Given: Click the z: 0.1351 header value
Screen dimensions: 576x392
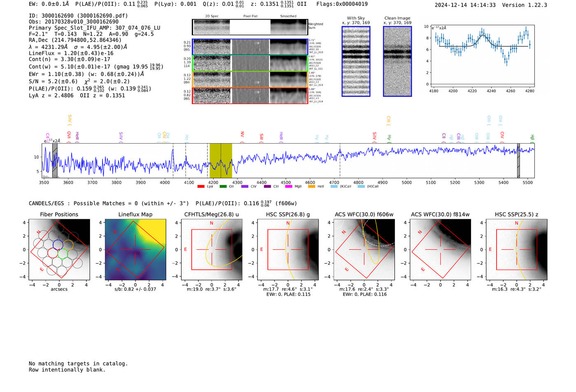Looking at the screenshot, I should pos(279,4).
